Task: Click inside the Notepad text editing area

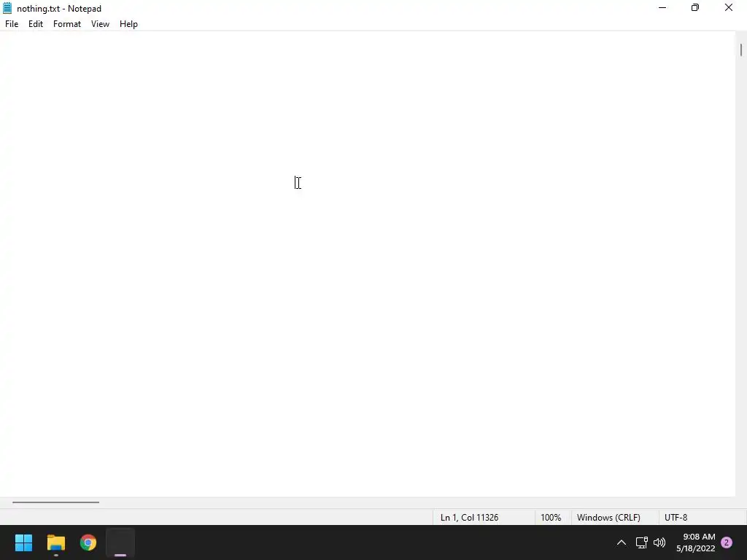Action: tap(368, 264)
